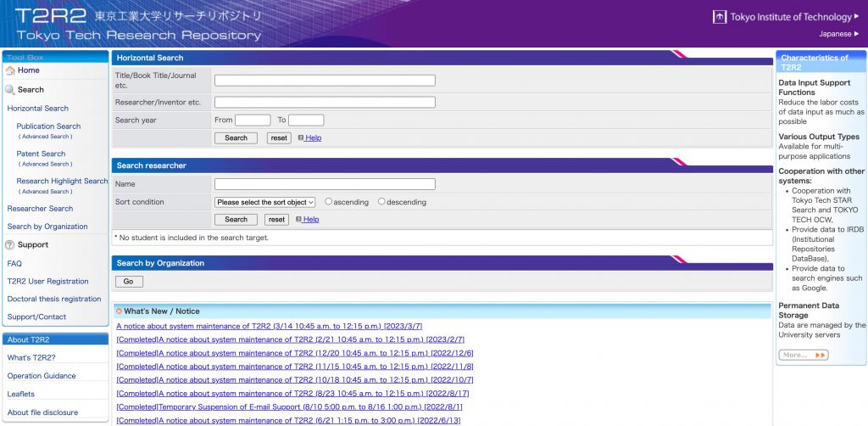Screen dimensions: 868x426
Task: Open 6/21 maintenance notice [2022/6/13]
Action: [288, 420]
